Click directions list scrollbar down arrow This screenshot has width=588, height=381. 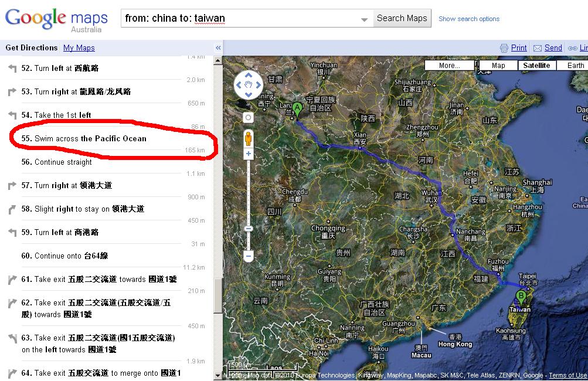[x=218, y=376]
